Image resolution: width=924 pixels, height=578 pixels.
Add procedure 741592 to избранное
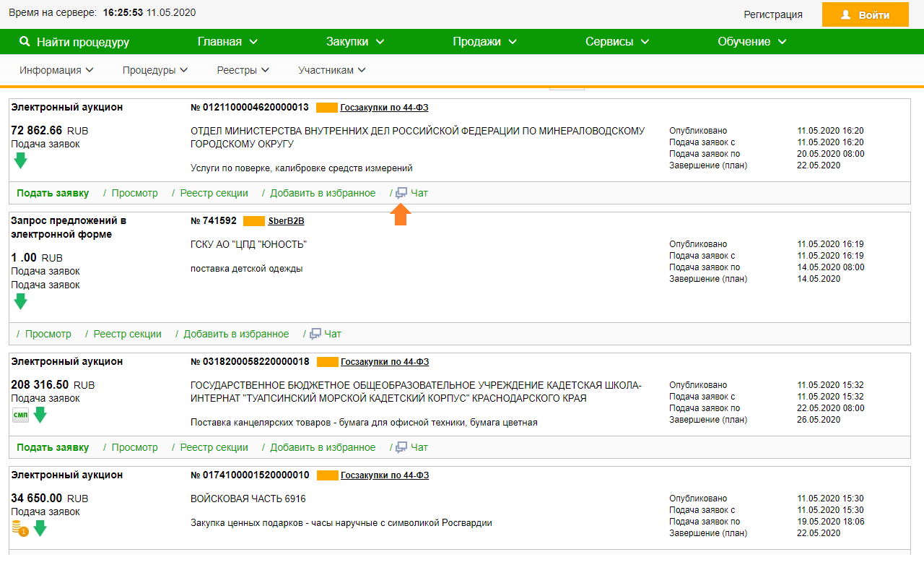tap(236, 334)
